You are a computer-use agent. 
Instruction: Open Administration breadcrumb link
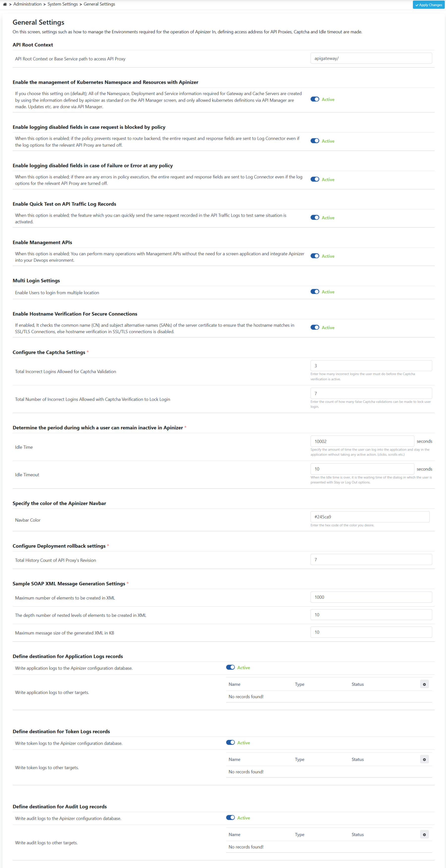[27, 4]
